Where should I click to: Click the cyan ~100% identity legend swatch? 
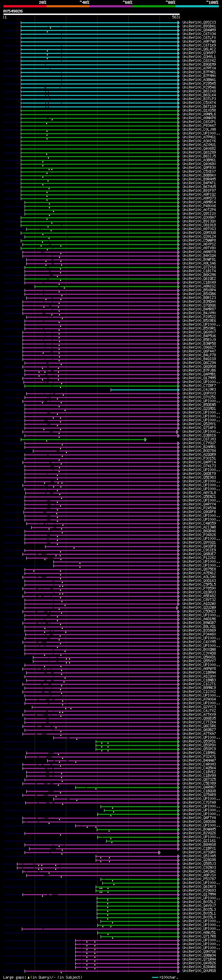(x=197, y=6)
